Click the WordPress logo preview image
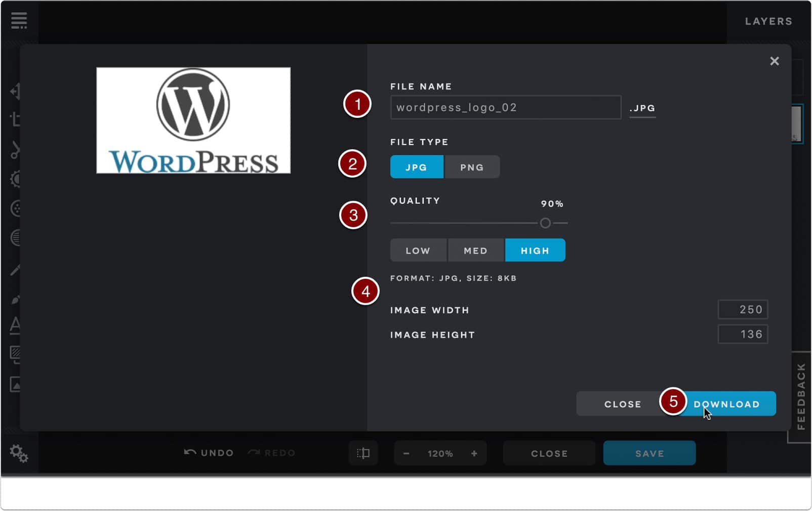812x511 pixels. pyautogui.click(x=193, y=120)
